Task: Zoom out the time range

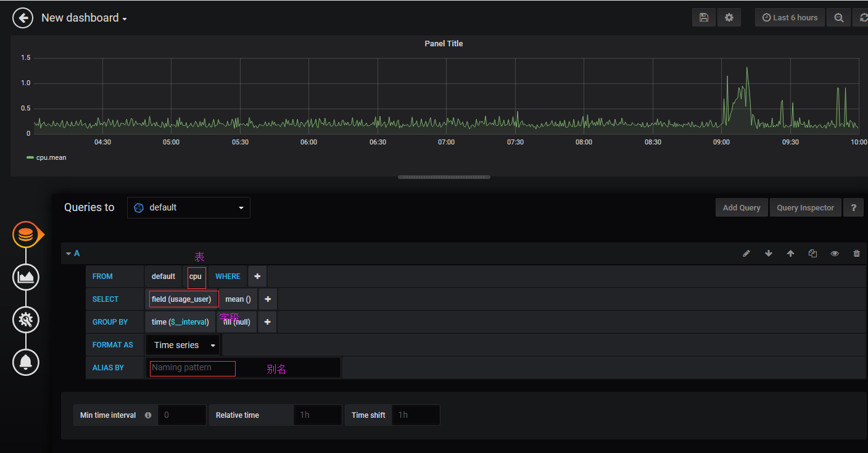Action: pyautogui.click(x=838, y=17)
